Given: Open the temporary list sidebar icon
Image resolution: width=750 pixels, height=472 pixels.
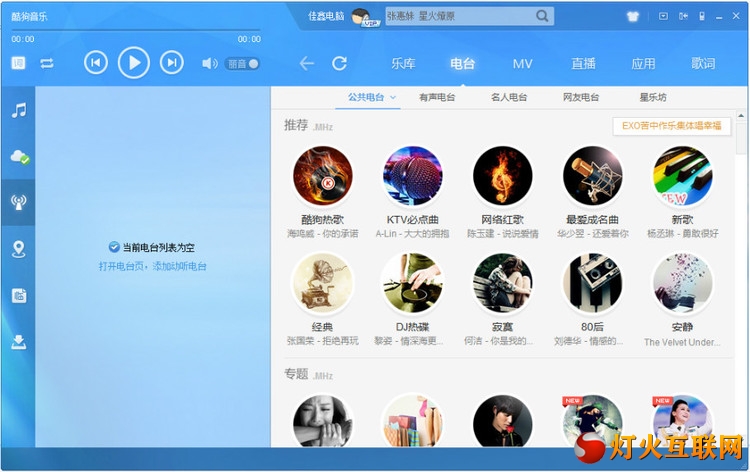Looking at the screenshot, I should (19, 296).
